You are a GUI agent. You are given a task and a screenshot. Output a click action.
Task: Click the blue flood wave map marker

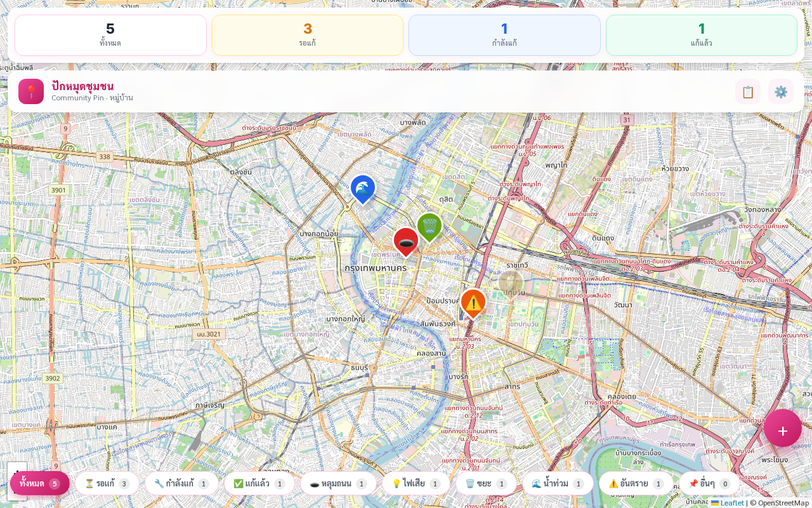pos(363,189)
